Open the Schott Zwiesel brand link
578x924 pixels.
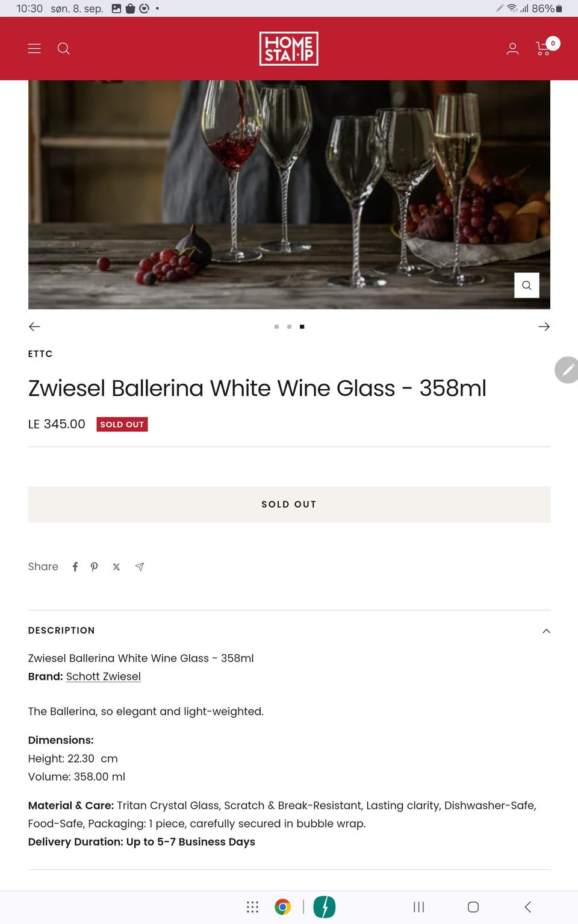click(103, 676)
